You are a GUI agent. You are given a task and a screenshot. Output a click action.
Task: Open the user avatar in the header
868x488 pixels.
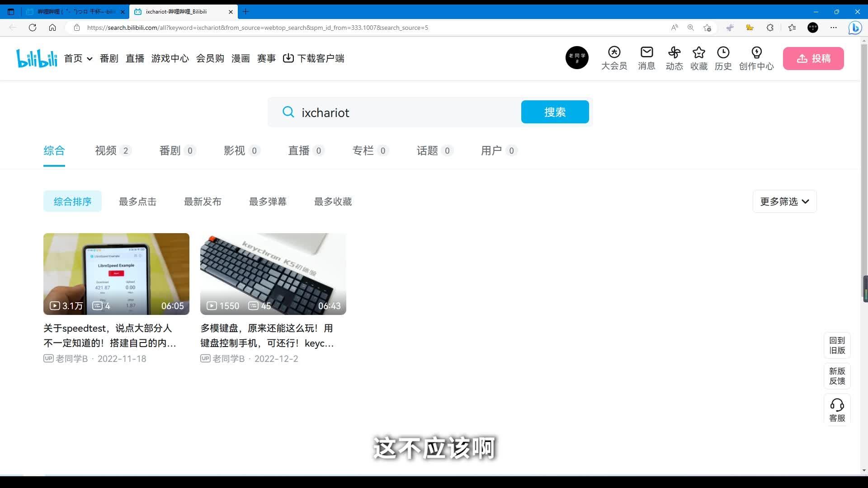pos(577,57)
